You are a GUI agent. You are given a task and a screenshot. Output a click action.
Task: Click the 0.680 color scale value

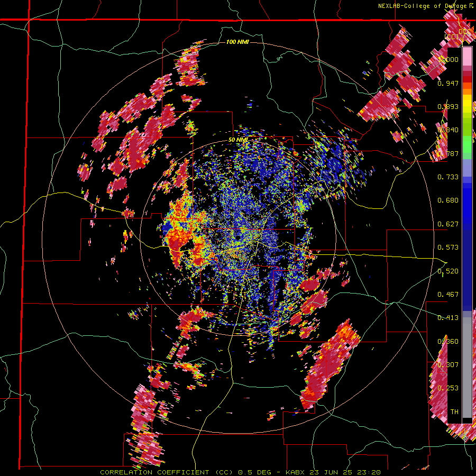click(448, 200)
